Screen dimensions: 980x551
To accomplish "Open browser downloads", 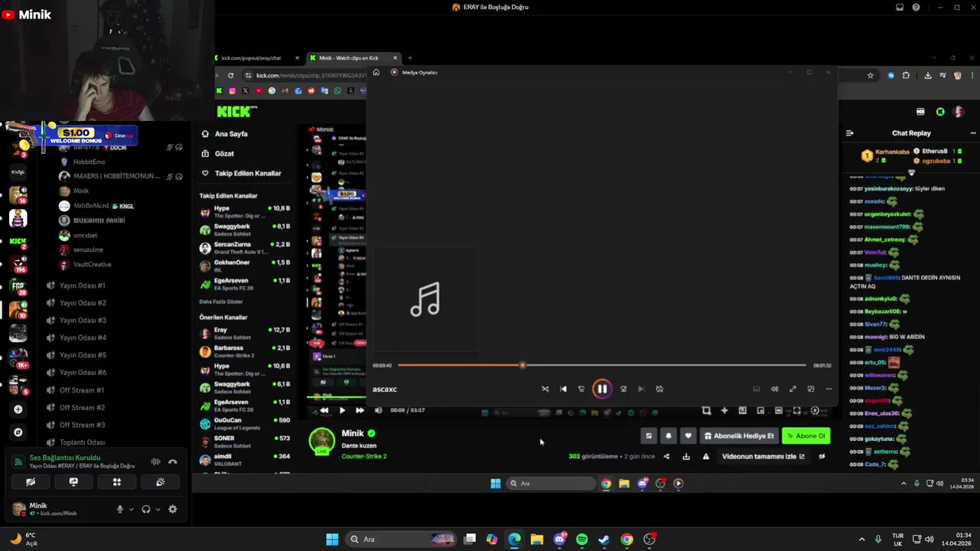I will tap(928, 75).
